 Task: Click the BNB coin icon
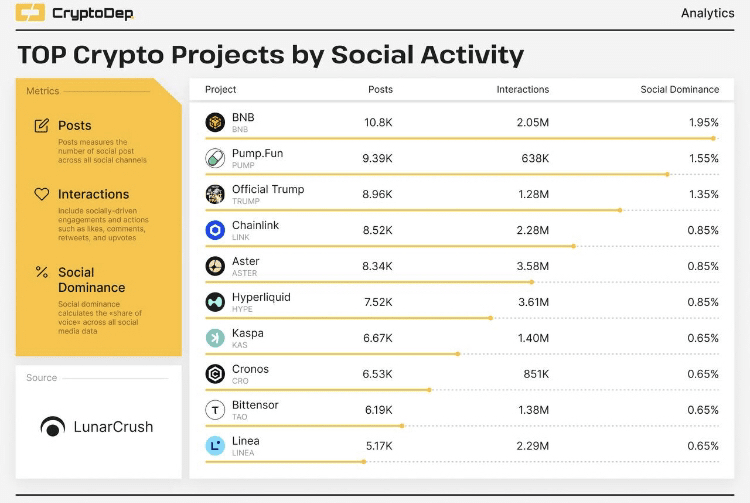point(215,122)
